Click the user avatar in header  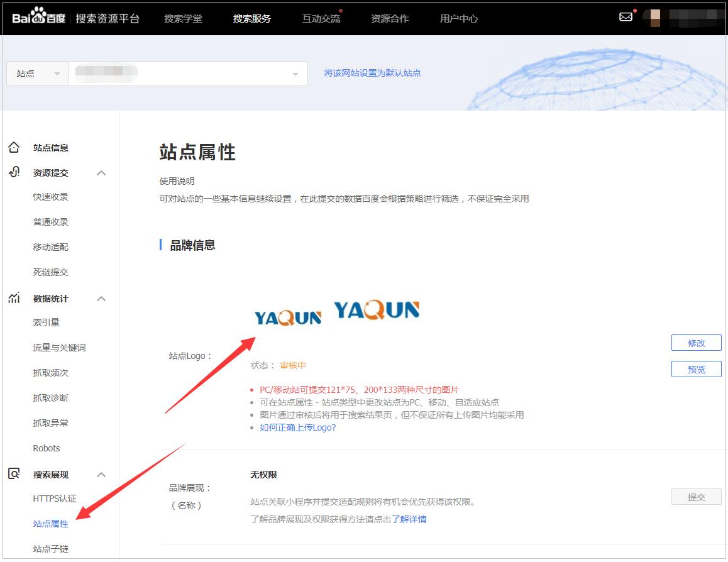click(655, 18)
